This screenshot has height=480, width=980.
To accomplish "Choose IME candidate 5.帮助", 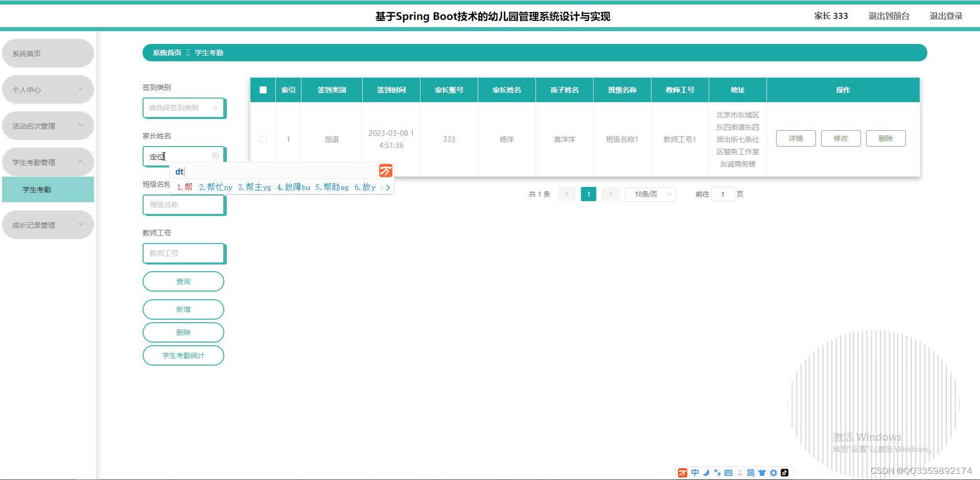I will click(332, 187).
